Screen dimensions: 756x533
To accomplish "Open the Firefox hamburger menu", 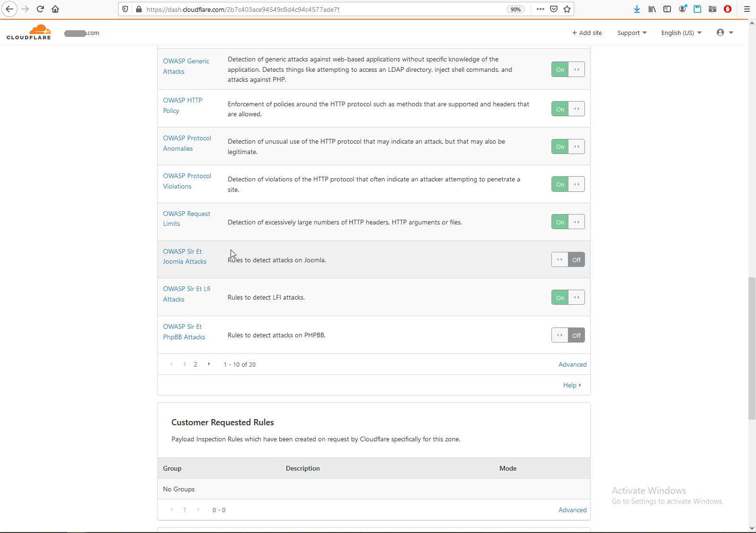I will click(747, 9).
